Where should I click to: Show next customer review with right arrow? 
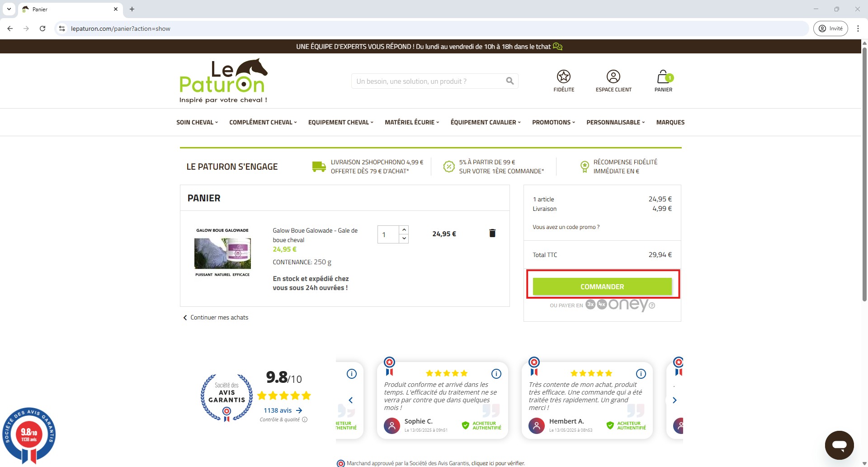pyautogui.click(x=675, y=400)
